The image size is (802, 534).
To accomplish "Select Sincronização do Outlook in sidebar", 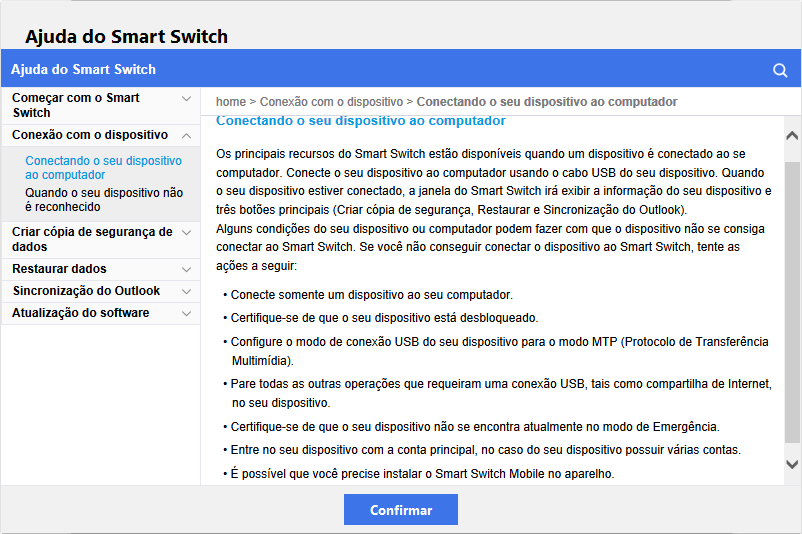I will 86,291.
